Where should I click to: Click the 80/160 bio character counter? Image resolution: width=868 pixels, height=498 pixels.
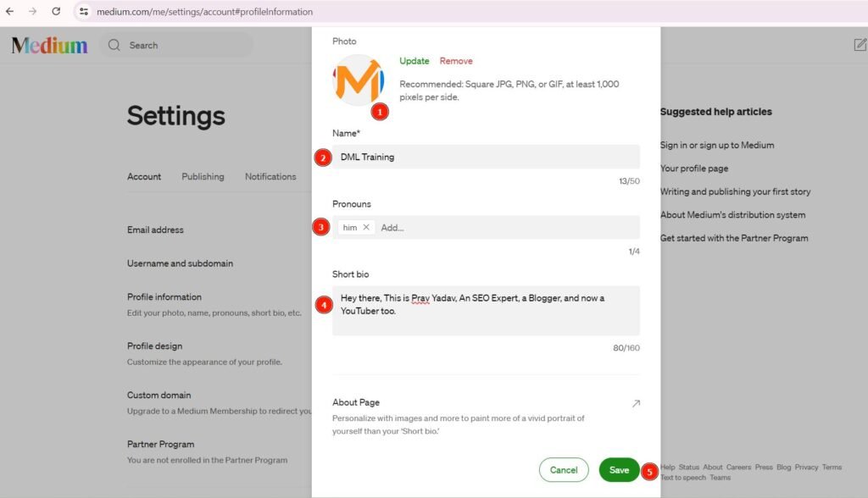tap(626, 348)
